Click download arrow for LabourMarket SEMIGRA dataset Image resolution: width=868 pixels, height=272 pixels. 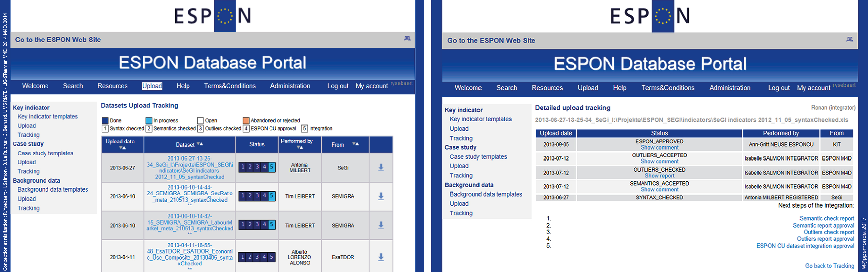tap(381, 225)
